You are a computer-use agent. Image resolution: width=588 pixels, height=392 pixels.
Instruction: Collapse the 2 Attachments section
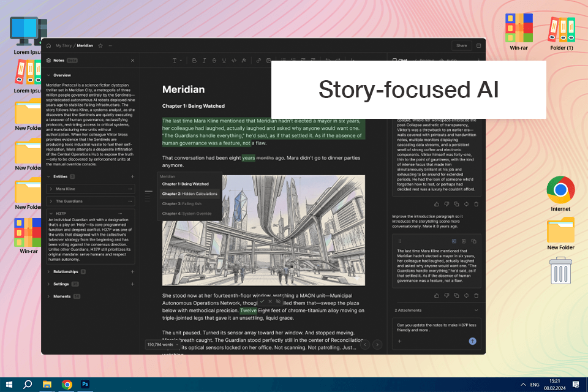pos(477,310)
